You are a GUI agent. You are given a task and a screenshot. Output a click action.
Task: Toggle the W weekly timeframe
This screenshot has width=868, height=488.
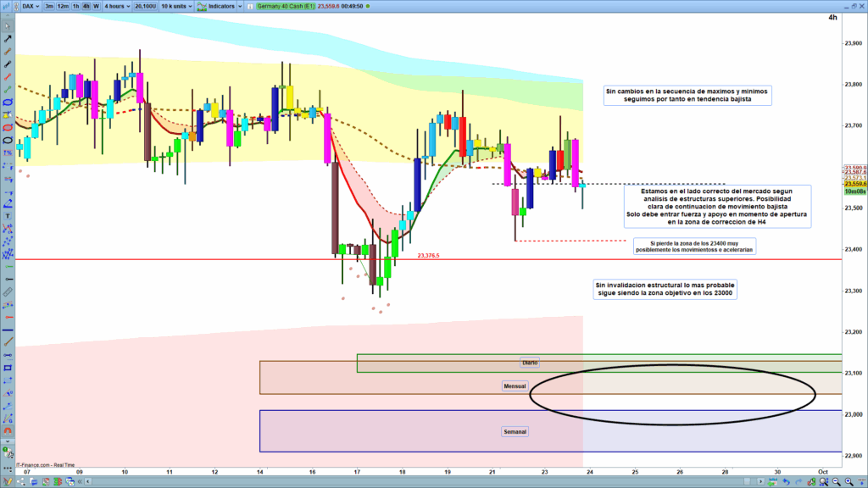[96, 6]
